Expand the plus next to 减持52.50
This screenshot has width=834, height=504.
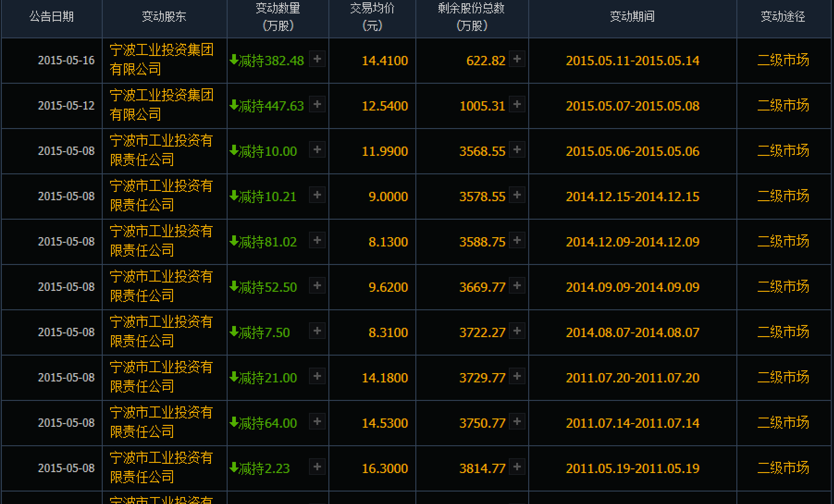click(317, 286)
